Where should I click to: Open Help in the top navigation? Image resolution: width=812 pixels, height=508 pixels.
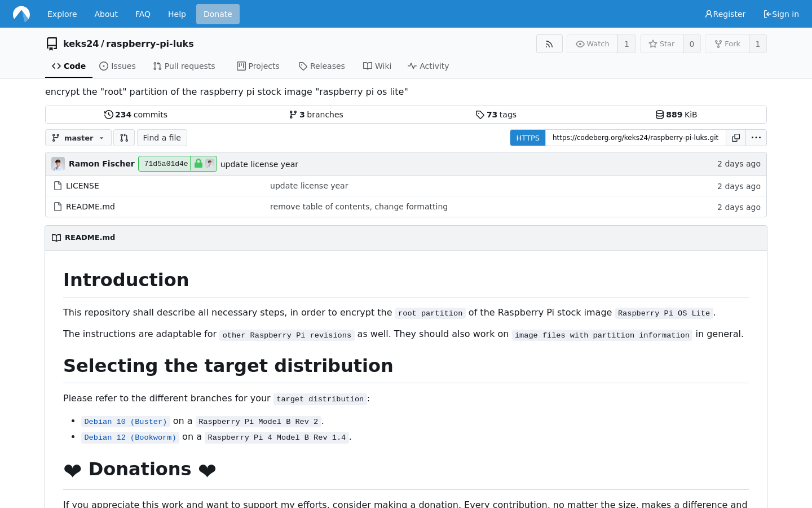pos(177,14)
